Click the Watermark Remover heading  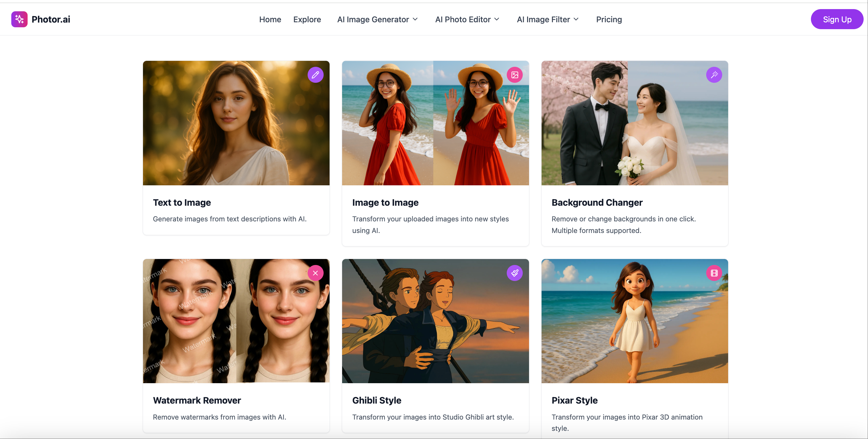coord(197,400)
